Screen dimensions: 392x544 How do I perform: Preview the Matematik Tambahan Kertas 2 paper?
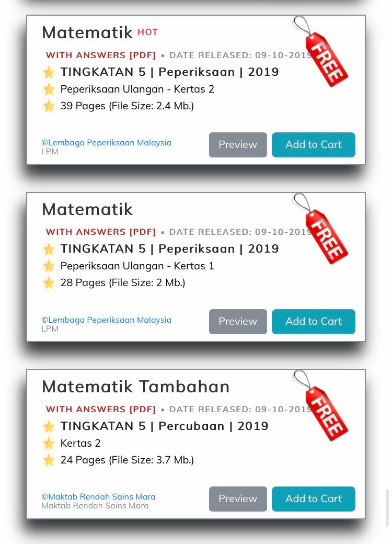pyautogui.click(x=238, y=499)
